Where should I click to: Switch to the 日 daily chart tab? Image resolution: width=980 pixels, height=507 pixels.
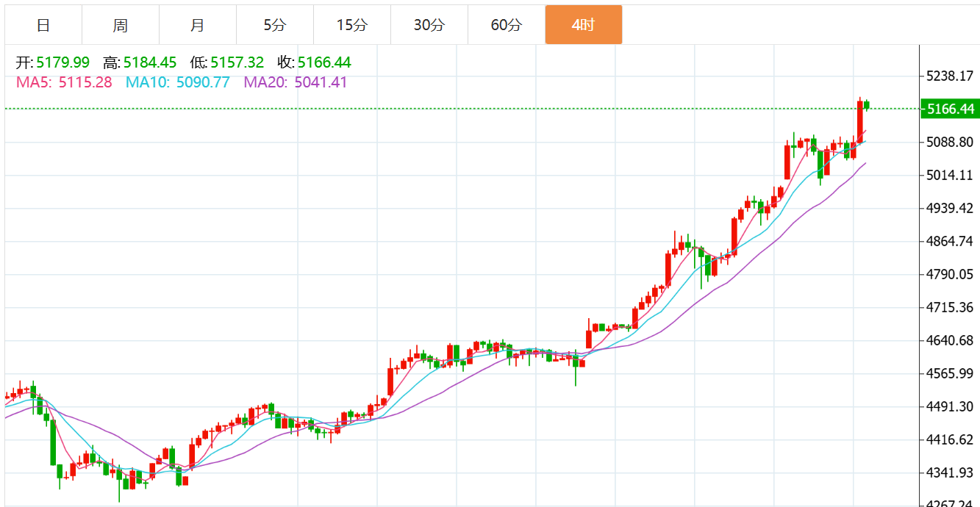click(x=43, y=25)
